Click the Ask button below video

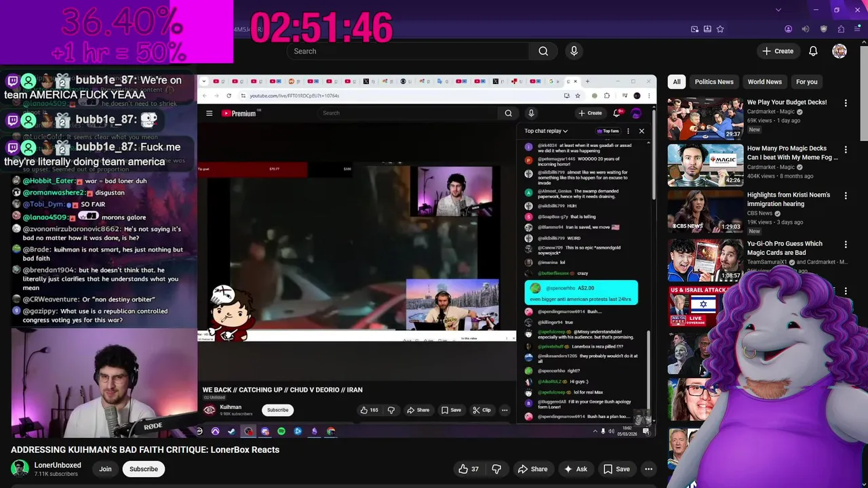(x=576, y=469)
